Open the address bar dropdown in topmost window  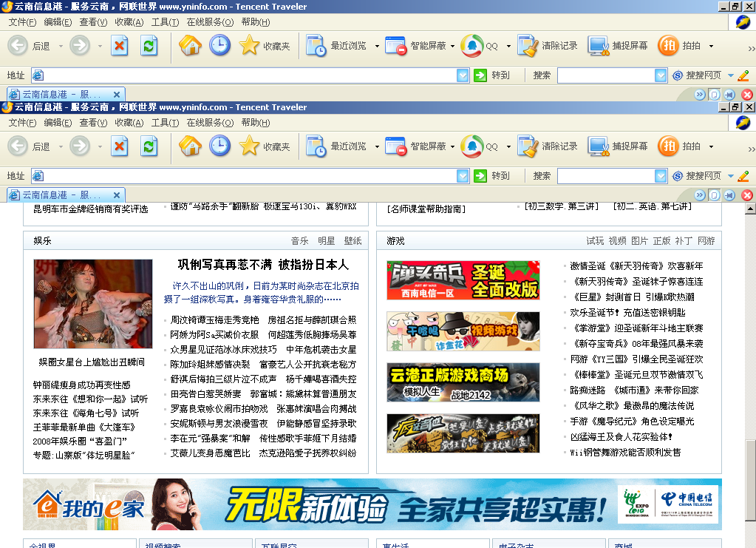pyautogui.click(x=463, y=75)
